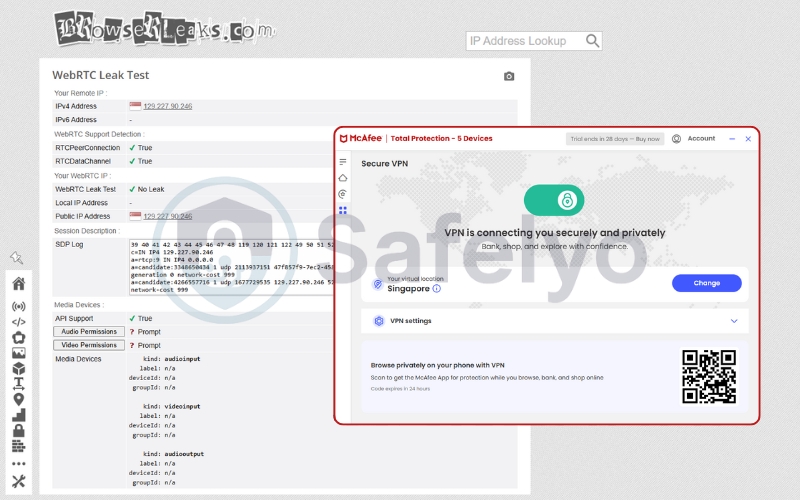The height and width of the screenshot is (500, 800).
Task: Open the Account menu in McAfee
Action: [701, 139]
